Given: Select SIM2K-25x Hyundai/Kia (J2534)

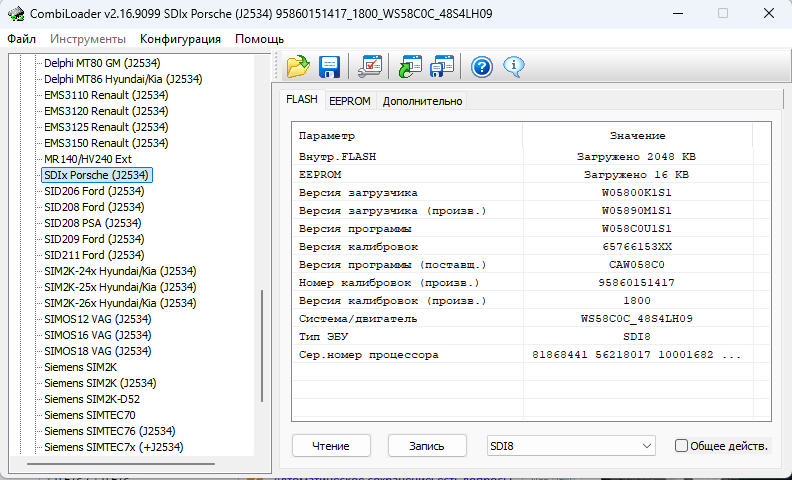Looking at the screenshot, I should [120, 287].
